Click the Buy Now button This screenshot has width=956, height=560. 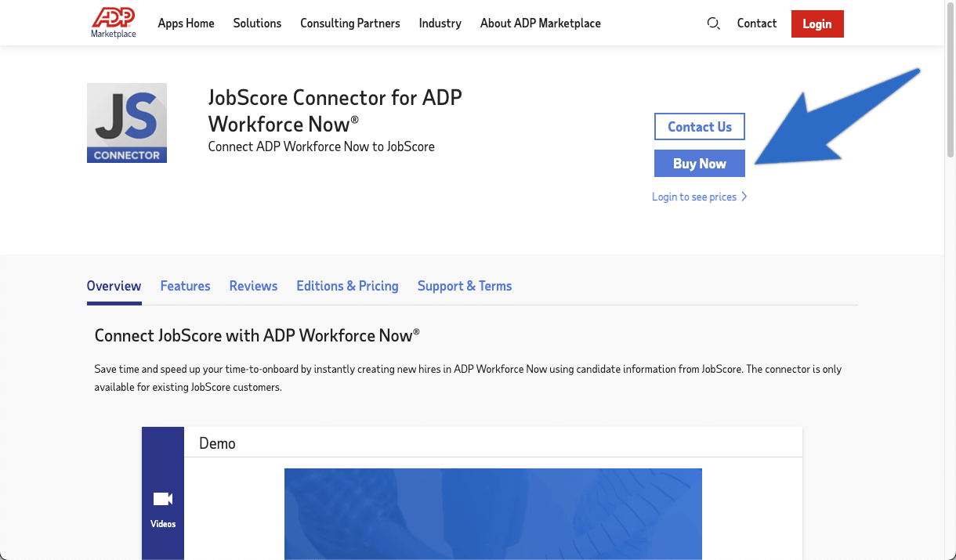699,163
